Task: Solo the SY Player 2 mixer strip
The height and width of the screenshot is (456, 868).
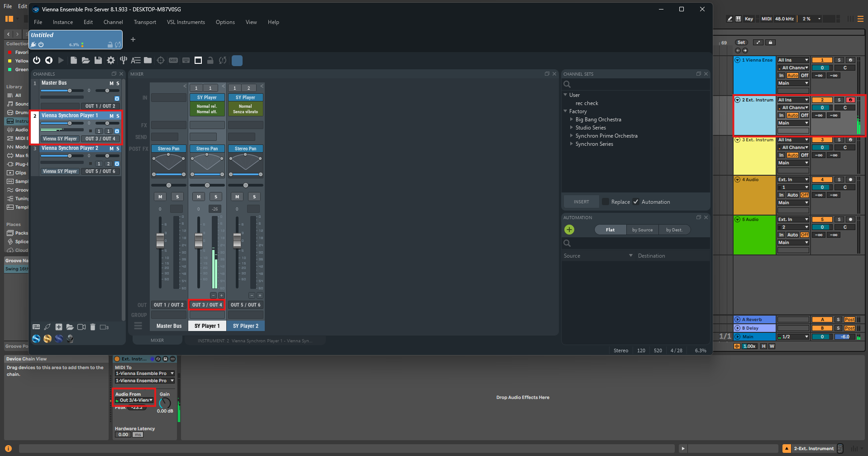Action: click(254, 197)
